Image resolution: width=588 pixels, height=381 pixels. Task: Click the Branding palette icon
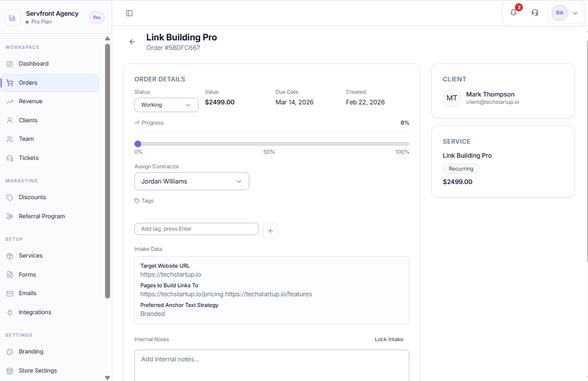coord(10,352)
